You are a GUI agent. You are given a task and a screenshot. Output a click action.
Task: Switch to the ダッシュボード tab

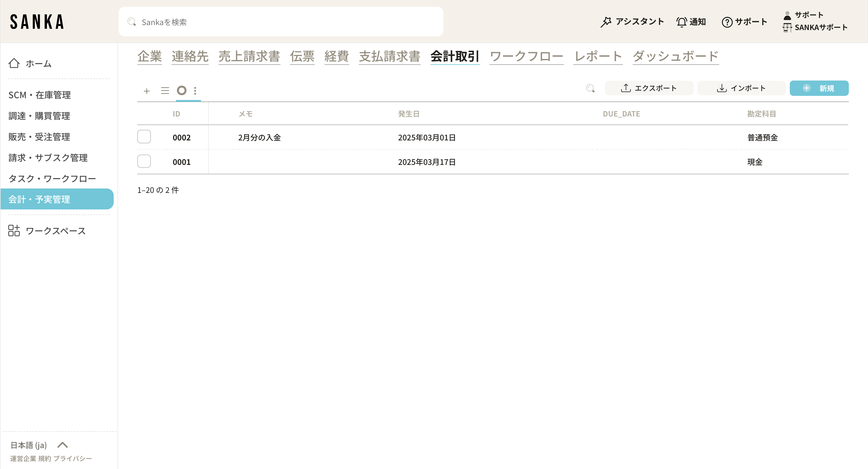(675, 56)
